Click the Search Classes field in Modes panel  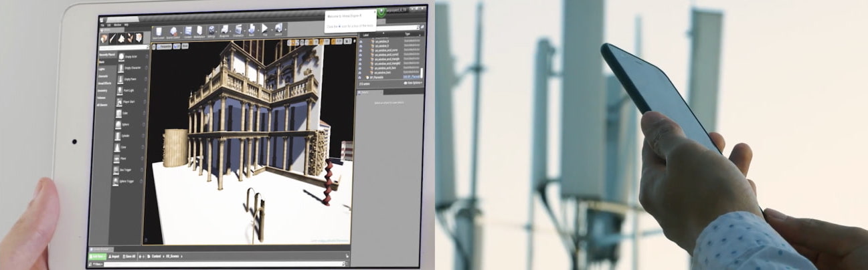[124, 47]
